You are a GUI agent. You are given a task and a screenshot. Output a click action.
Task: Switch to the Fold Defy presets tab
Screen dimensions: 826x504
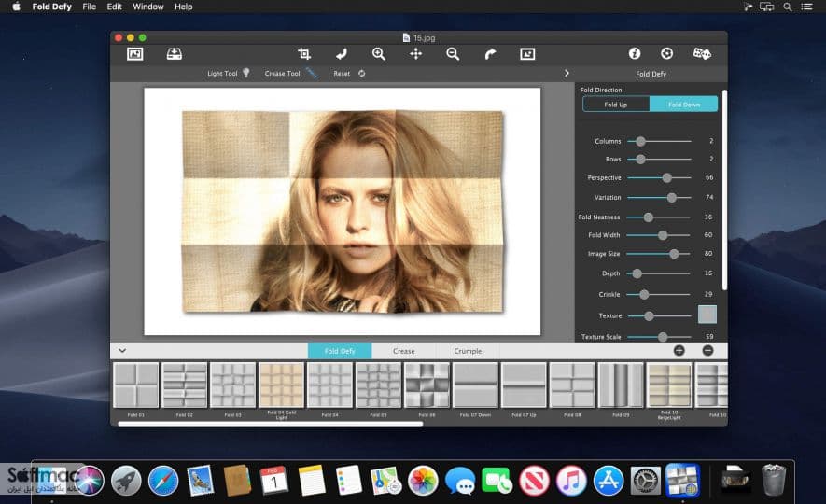[x=340, y=351]
